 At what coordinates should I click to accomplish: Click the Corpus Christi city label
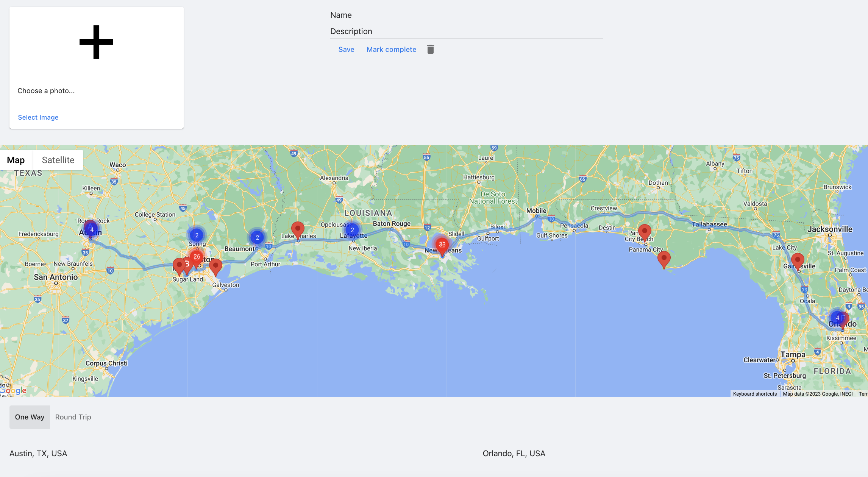106,363
